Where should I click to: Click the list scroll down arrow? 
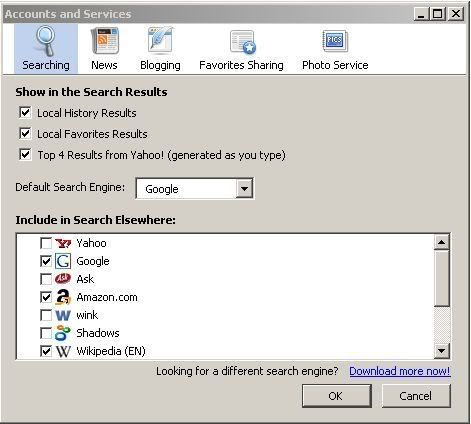click(442, 351)
